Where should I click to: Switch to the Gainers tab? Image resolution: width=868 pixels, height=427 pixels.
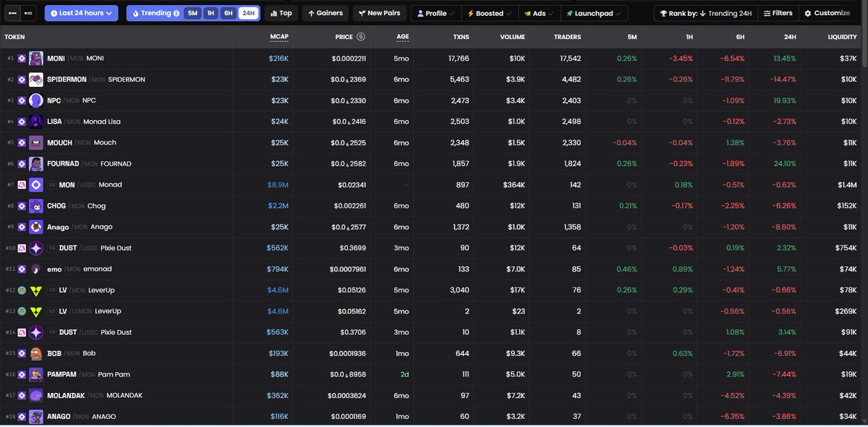(325, 13)
